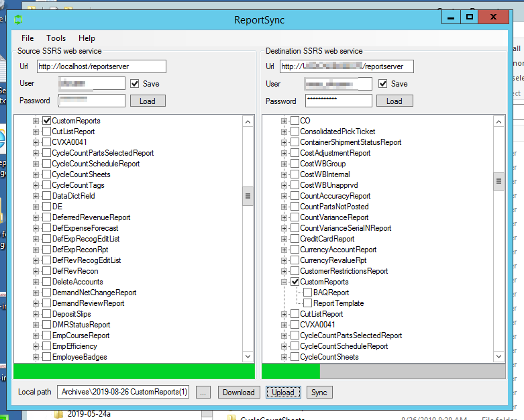Click the destination Password field
The width and height of the screenshot is (524, 420).
[x=339, y=101]
